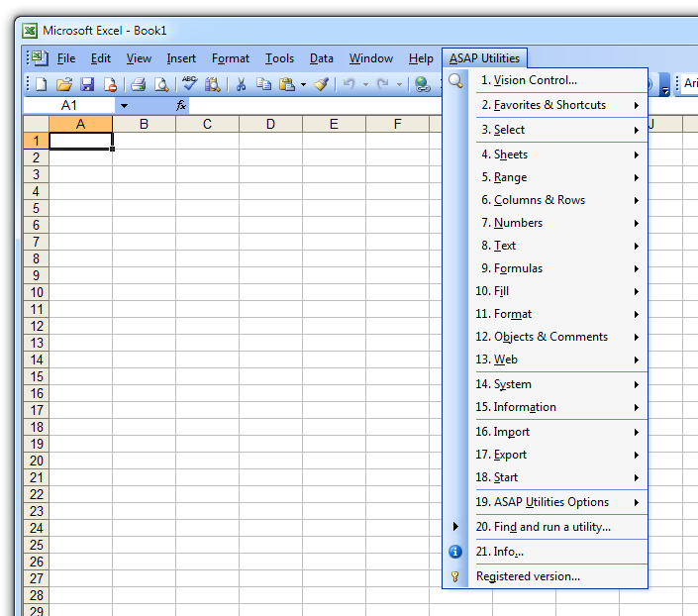The height and width of the screenshot is (616, 698).
Task: Open the Data menu
Action: click(x=321, y=58)
